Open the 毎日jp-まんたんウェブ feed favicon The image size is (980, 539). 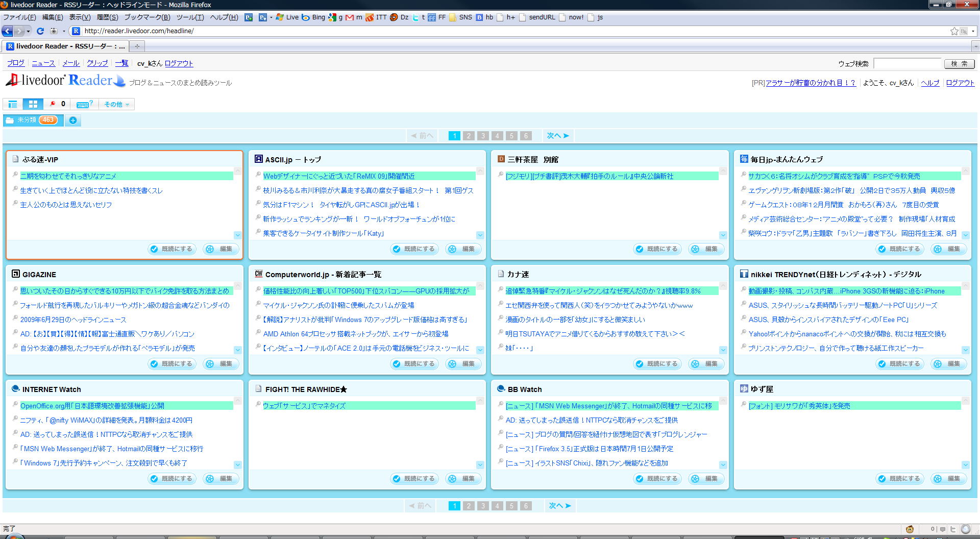[744, 159]
